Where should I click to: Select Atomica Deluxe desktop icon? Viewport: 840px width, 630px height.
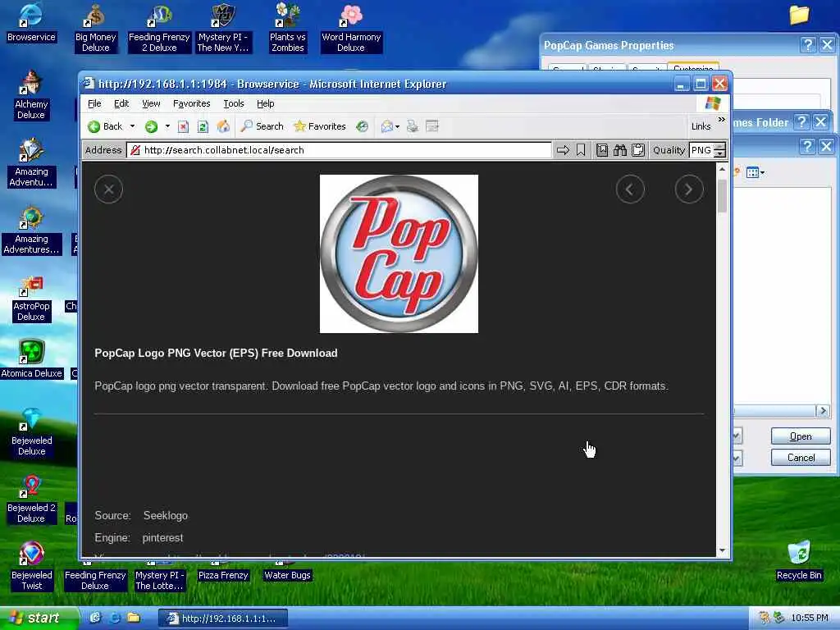pos(31,359)
